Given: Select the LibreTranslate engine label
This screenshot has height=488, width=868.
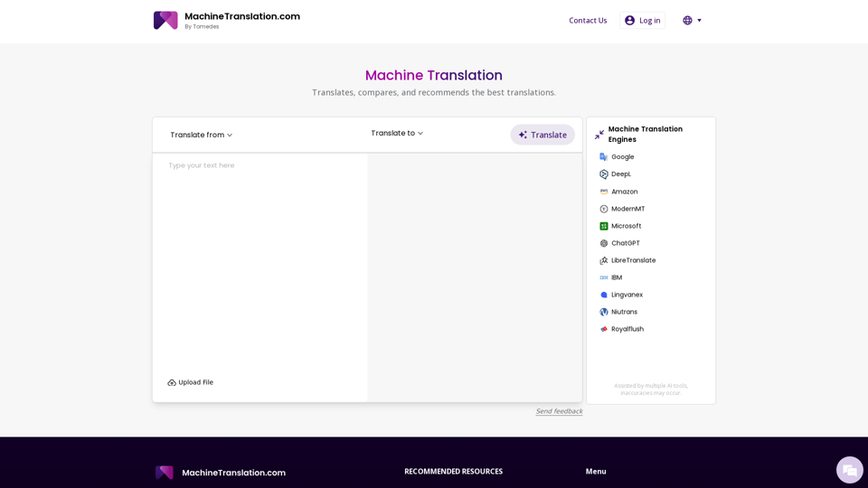Looking at the screenshot, I should (x=633, y=260).
